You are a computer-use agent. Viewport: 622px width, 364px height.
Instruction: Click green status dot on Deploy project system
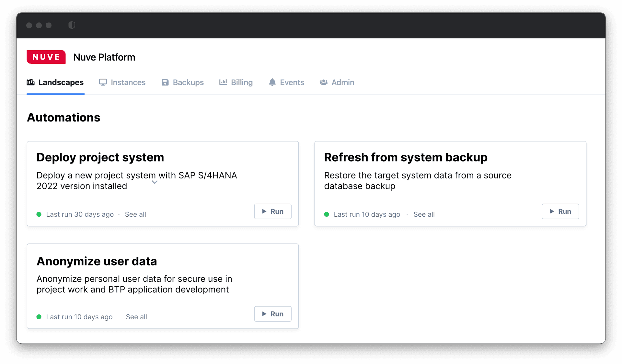39,214
